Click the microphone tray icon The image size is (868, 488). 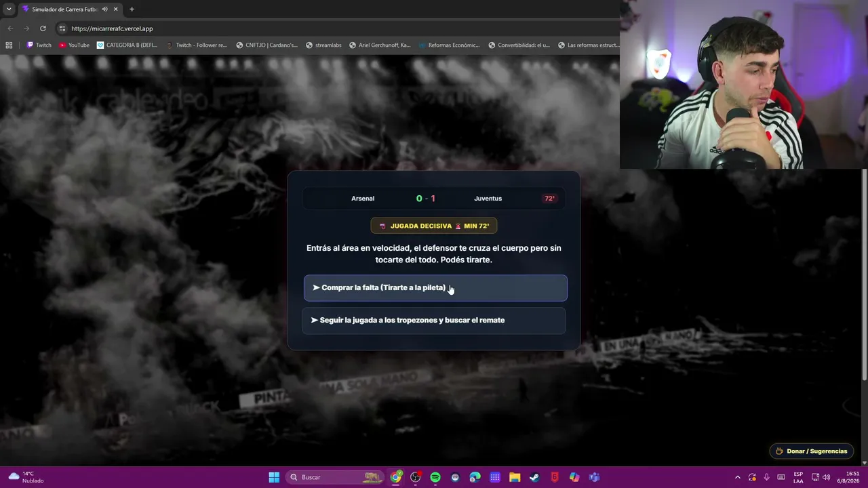pos(766,477)
